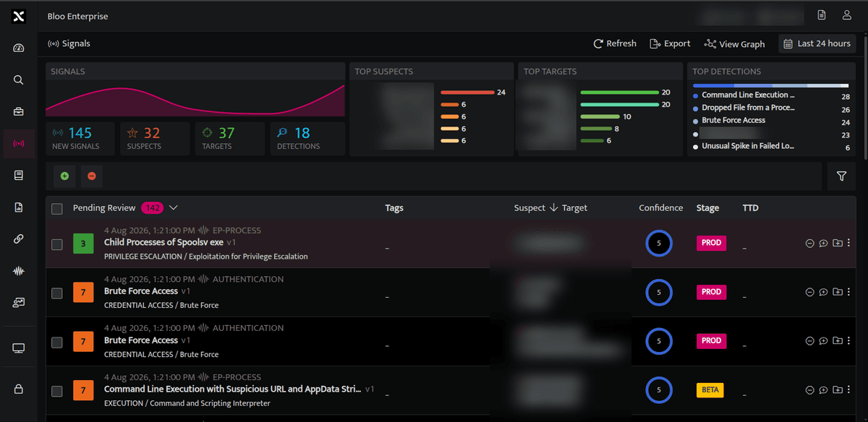Viewport: 868px width, 422px height.
Task: Open the briefcase cases icon in sidebar
Action: (x=19, y=111)
